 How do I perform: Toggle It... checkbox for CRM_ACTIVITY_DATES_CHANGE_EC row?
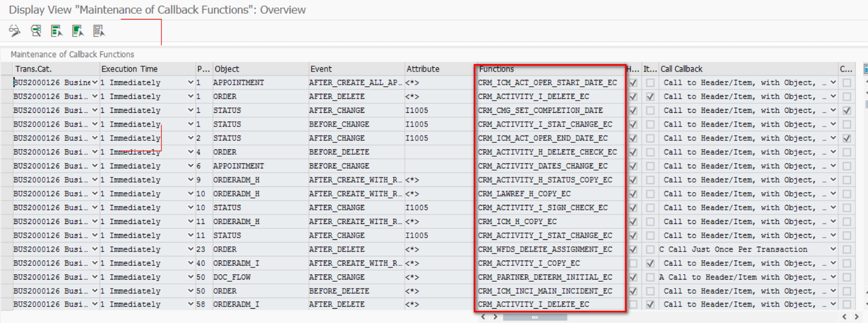click(650, 166)
